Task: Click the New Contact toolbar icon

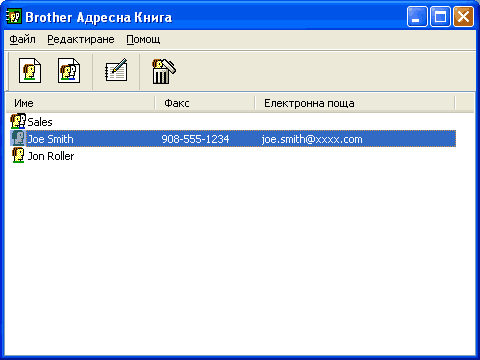Action: 30,71
